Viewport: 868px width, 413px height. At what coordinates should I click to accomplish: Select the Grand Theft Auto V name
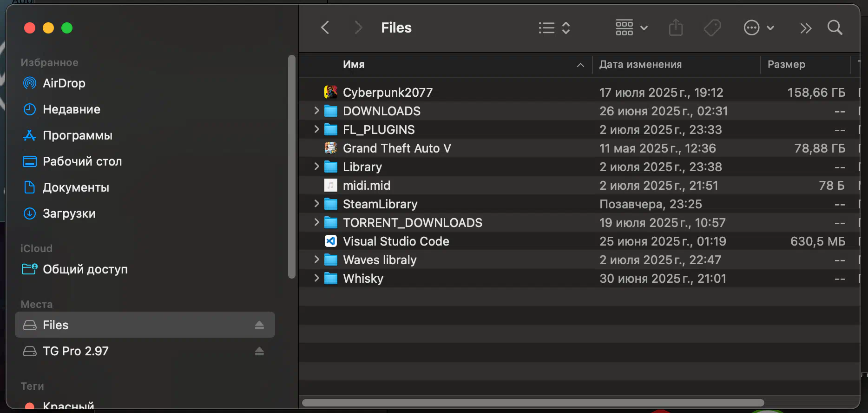(397, 148)
